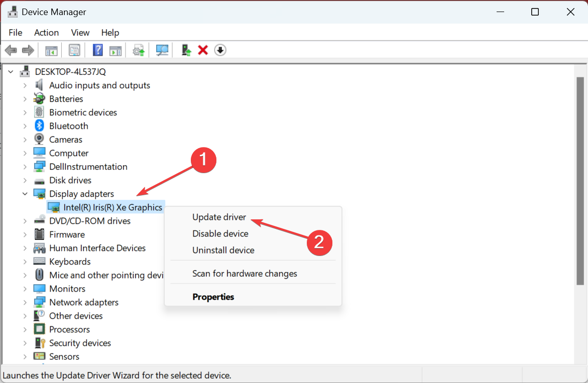Click the 'Other devices' label
The height and width of the screenshot is (383, 588).
coord(76,316)
